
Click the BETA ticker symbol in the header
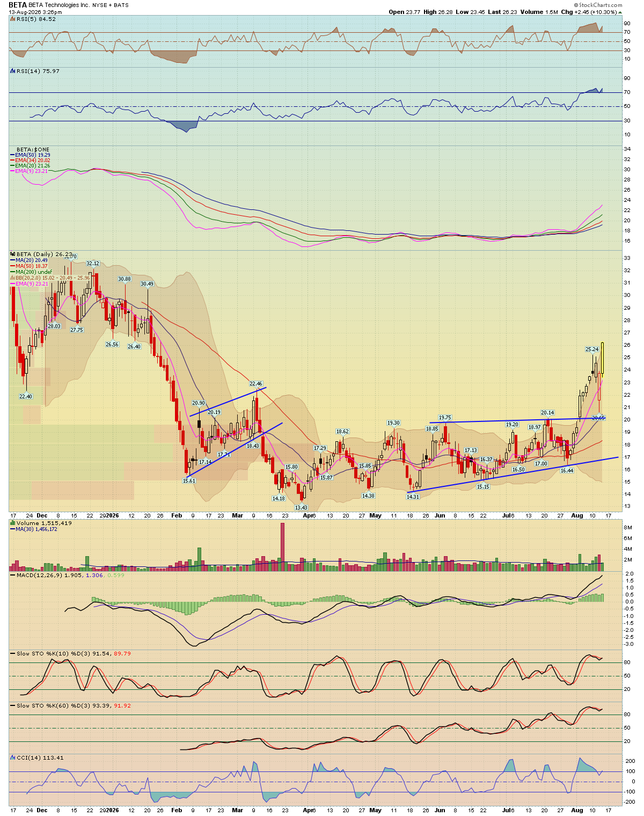[18, 5]
